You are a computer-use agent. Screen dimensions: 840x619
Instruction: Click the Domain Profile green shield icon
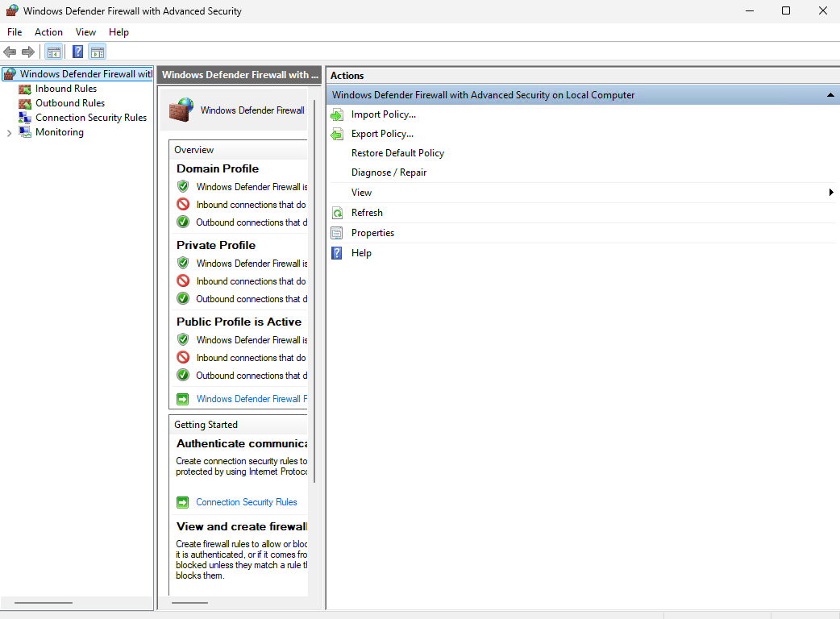[x=183, y=186]
